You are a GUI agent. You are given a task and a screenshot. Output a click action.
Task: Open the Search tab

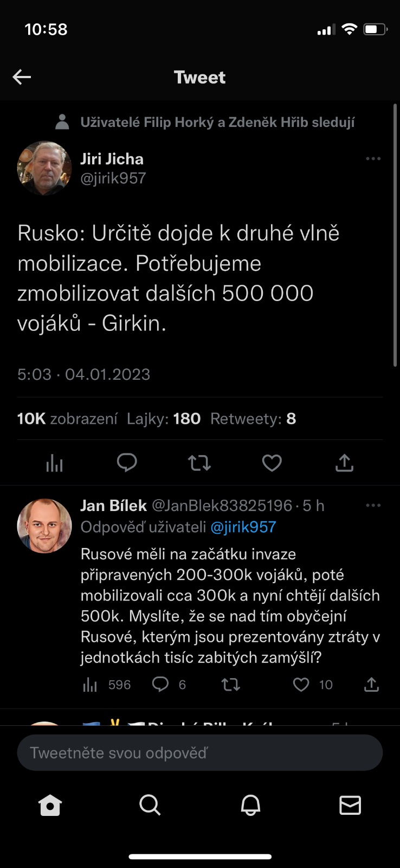150,806
